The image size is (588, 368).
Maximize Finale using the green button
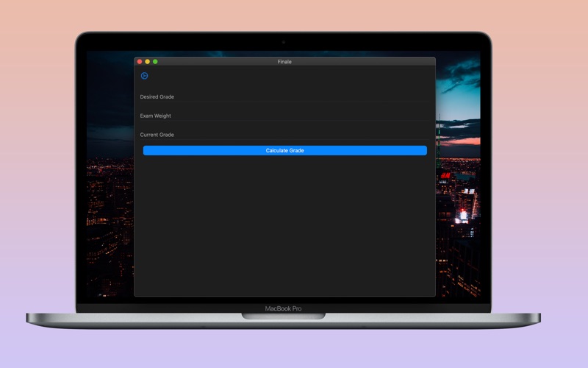tap(155, 62)
